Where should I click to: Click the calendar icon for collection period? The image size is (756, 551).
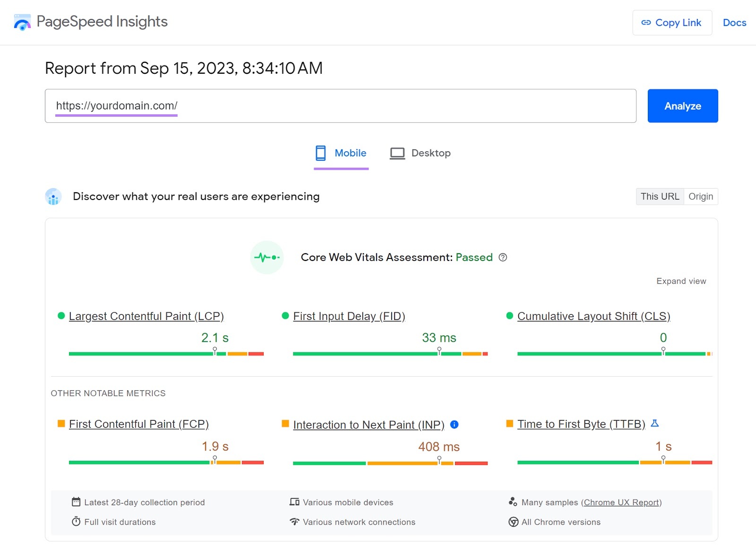click(76, 502)
